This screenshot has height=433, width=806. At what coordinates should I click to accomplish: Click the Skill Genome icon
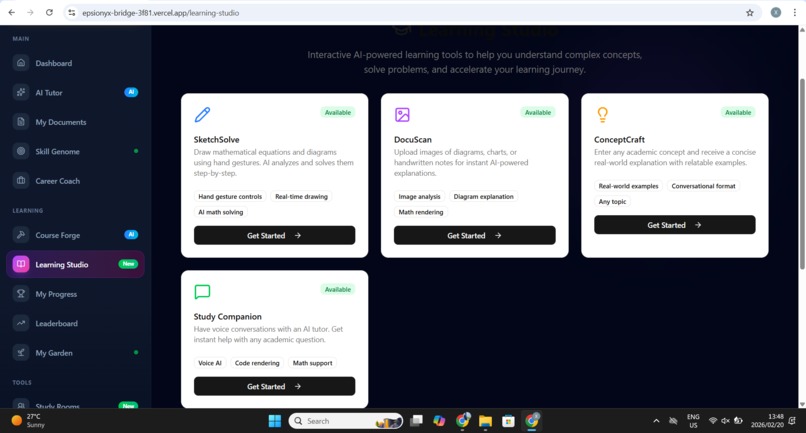pos(21,151)
